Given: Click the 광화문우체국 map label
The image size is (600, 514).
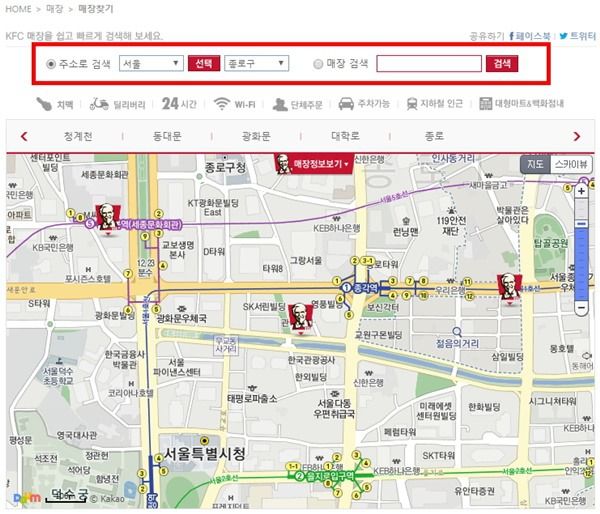Looking at the screenshot, I should (182, 318).
